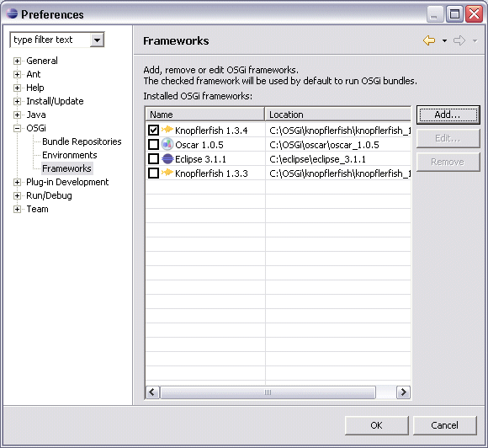
Task: Click the grey forward navigation arrow
Action: coord(459,40)
